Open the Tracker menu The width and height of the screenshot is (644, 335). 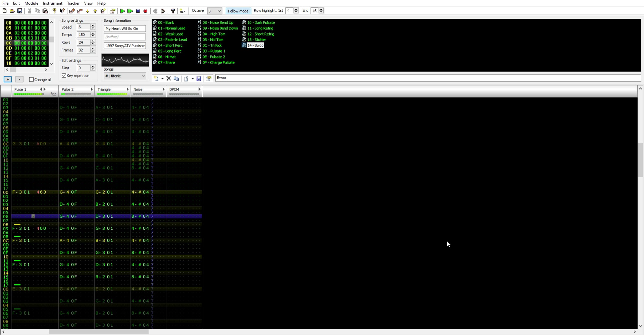(73, 3)
